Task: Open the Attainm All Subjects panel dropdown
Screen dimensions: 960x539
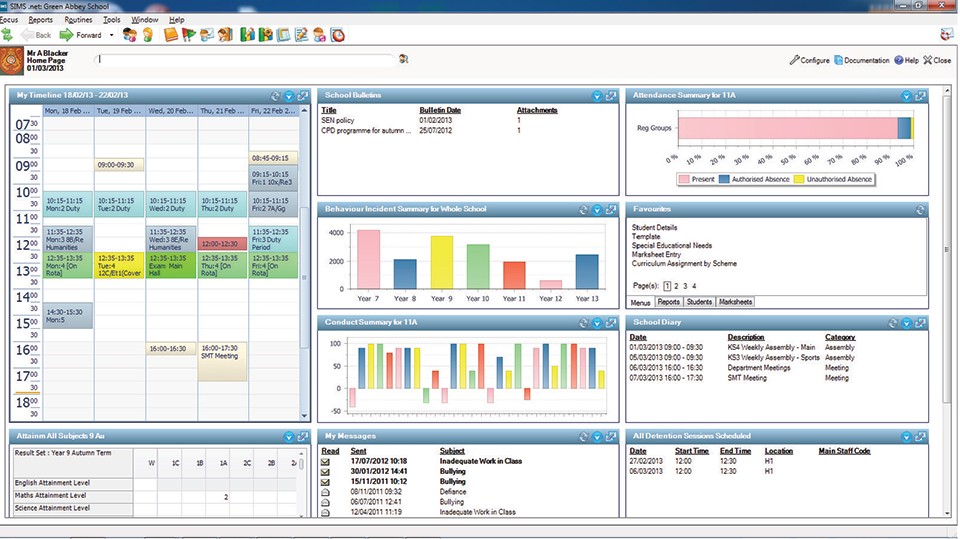Action: pos(289,437)
